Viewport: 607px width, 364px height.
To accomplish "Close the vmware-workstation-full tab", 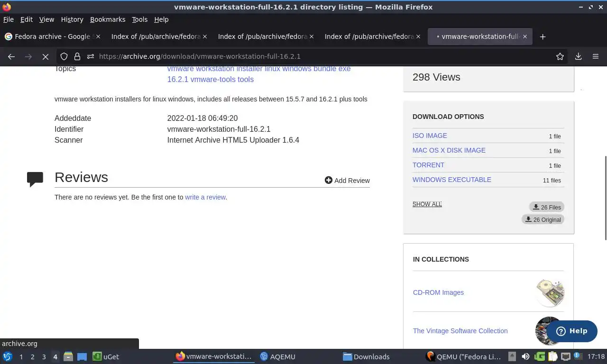I will click(x=525, y=36).
